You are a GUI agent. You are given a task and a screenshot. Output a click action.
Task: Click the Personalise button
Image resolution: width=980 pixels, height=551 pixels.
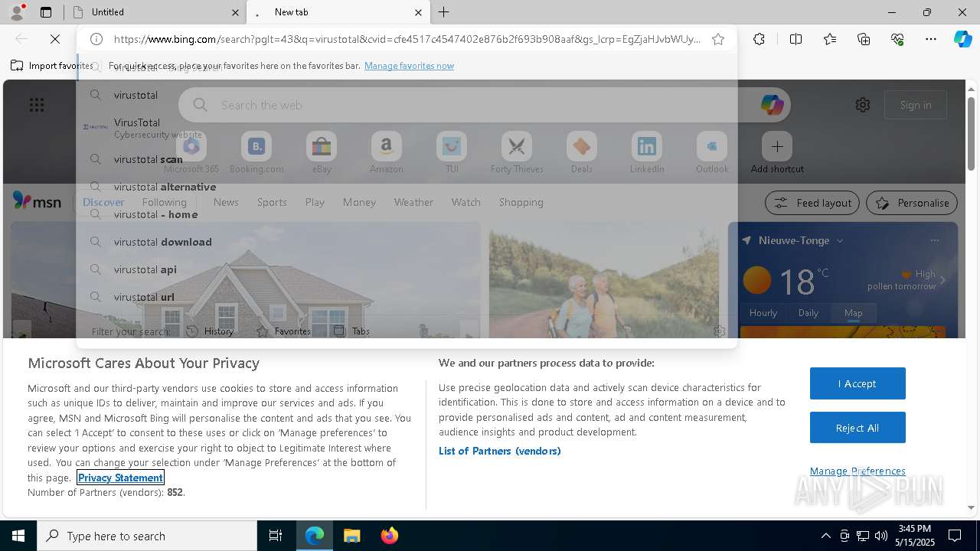[x=912, y=203]
